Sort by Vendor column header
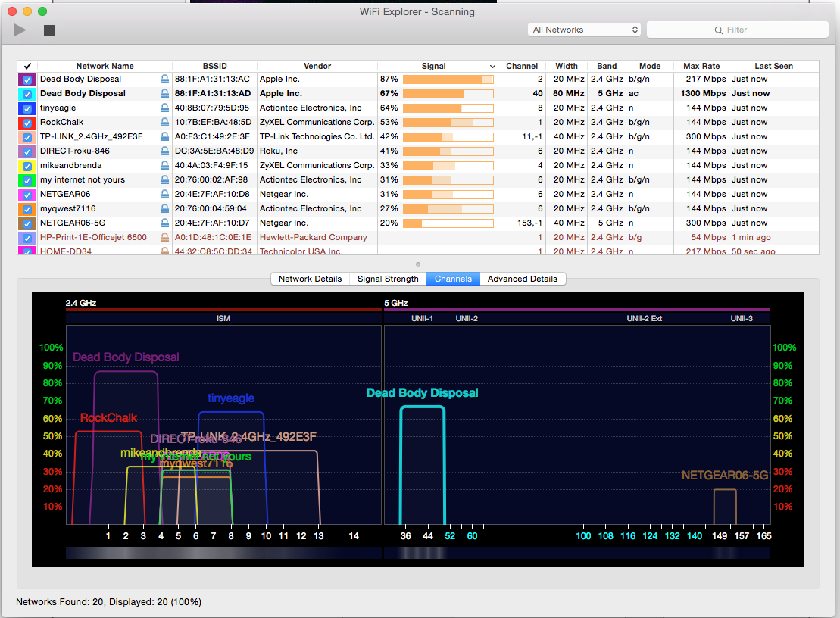 click(317, 66)
